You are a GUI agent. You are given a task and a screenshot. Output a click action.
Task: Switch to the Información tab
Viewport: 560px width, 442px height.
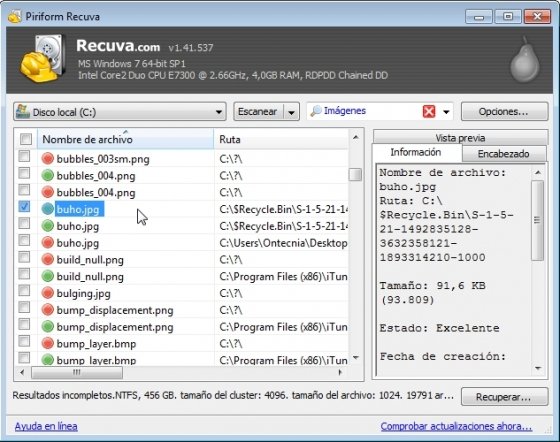coord(416,152)
